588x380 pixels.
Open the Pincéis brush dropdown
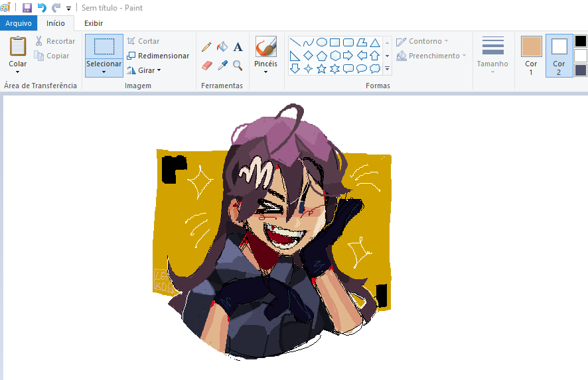[x=266, y=72]
